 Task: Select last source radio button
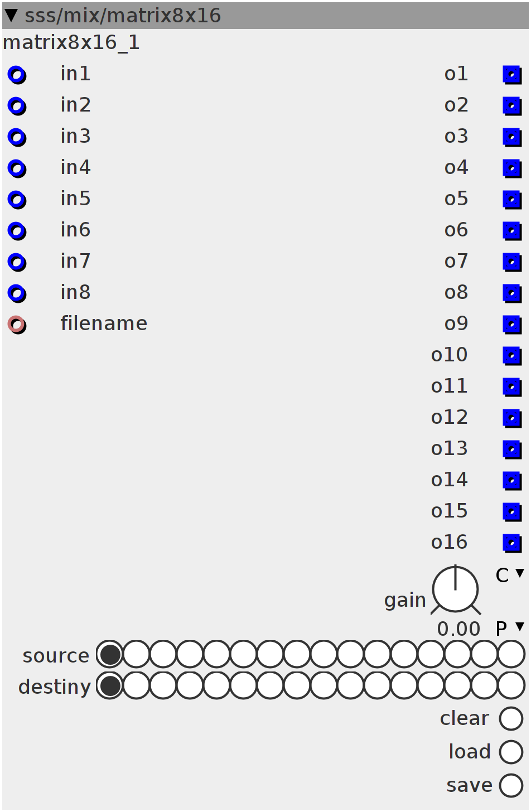(x=511, y=654)
